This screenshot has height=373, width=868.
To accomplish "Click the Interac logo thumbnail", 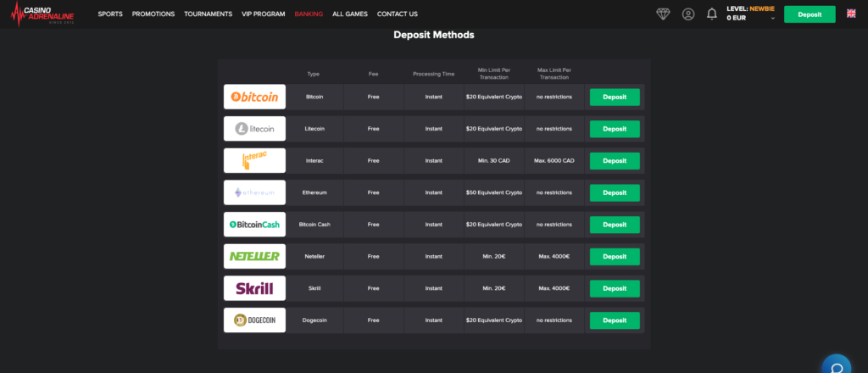I will coord(254,160).
